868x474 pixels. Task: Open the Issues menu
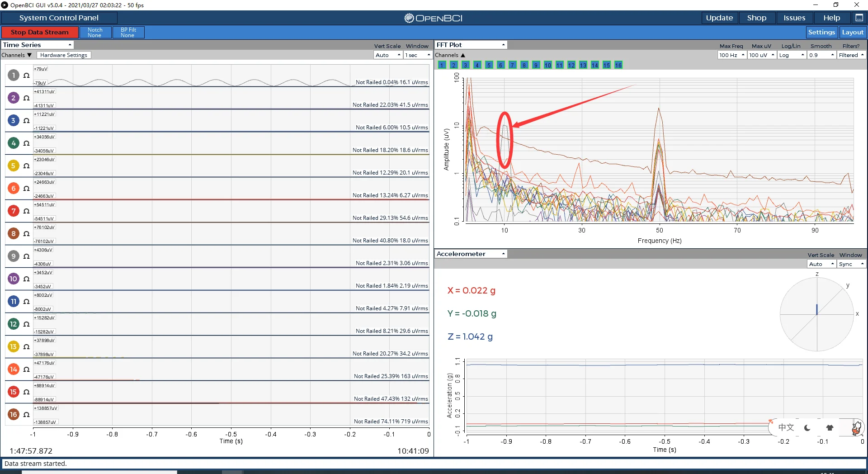click(794, 18)
